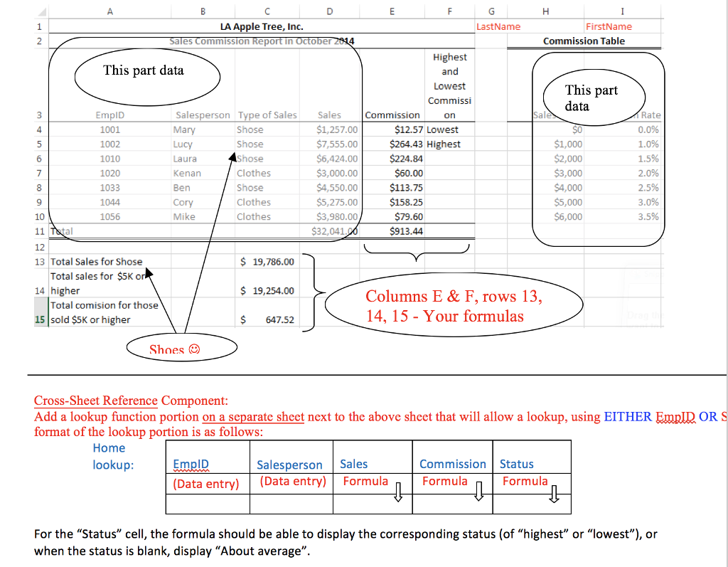Screen dimensions: 728x567
Task: Click the 'Columns E & F, rows 13, 14, 15' oval
Action: pyautogui.click(x=453, y=304)
